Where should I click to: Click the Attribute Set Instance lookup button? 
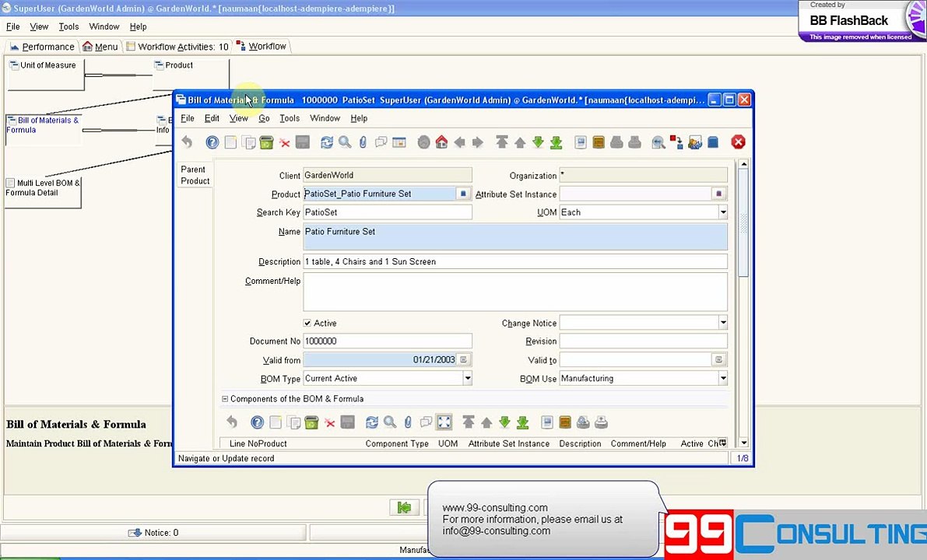coord(719,194)
